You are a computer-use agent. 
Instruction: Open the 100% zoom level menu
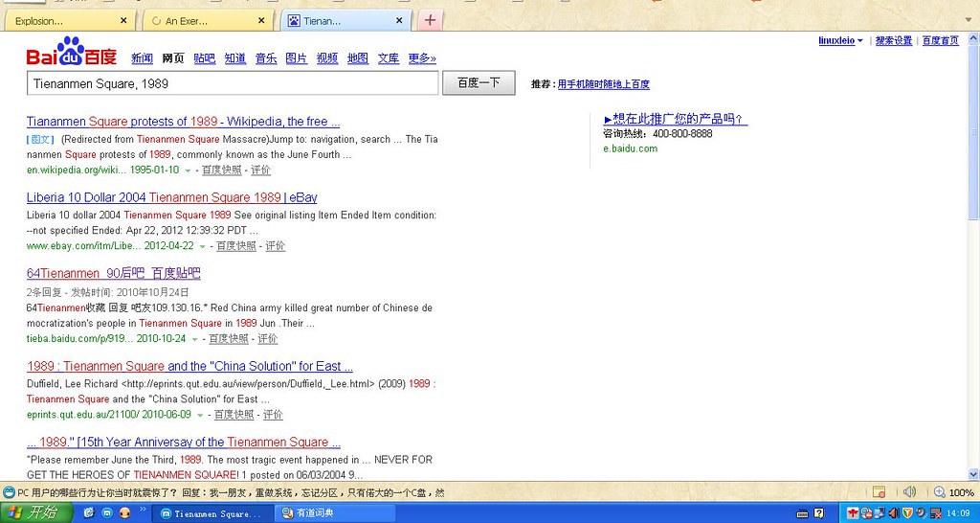pos(961,493)
